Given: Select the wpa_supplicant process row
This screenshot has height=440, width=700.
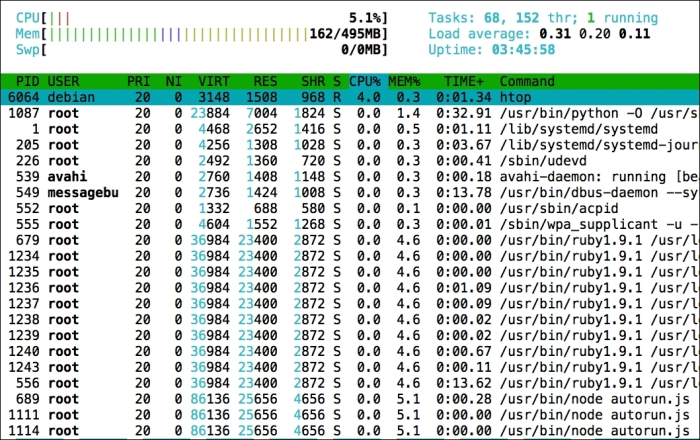Looking at the screenshot, I should 350,224.
